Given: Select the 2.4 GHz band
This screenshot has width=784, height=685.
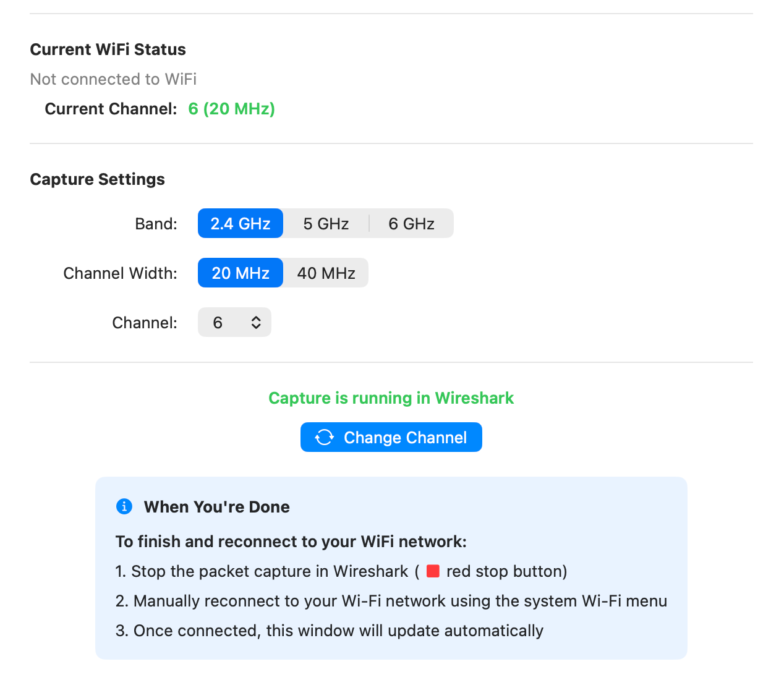Looking at the screenshot, I should [x=241, y=223].
